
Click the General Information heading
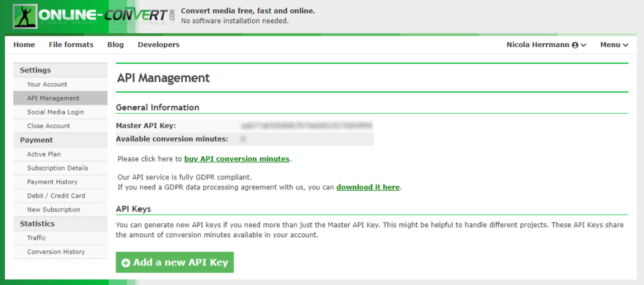pyautogui.click(x=158, y=108)
